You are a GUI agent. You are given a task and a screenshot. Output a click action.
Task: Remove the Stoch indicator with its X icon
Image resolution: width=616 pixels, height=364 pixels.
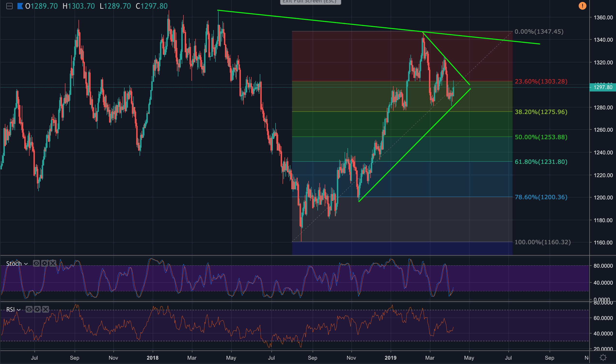click(53, 263)
